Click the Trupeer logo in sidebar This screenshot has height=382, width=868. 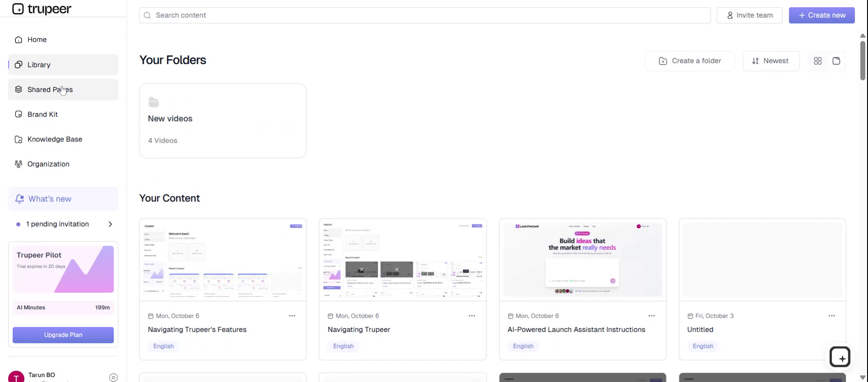(42, 9)
